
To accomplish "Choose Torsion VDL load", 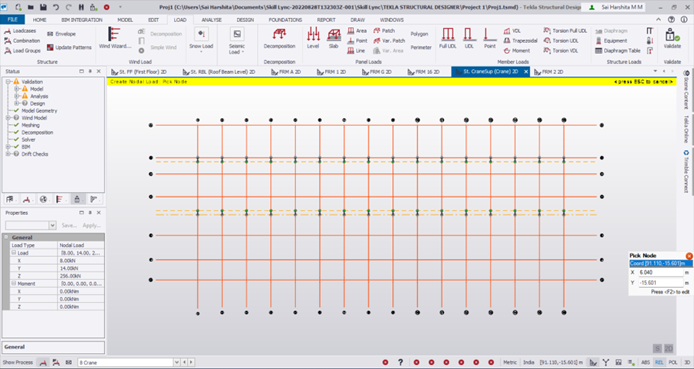I will 561,50.
